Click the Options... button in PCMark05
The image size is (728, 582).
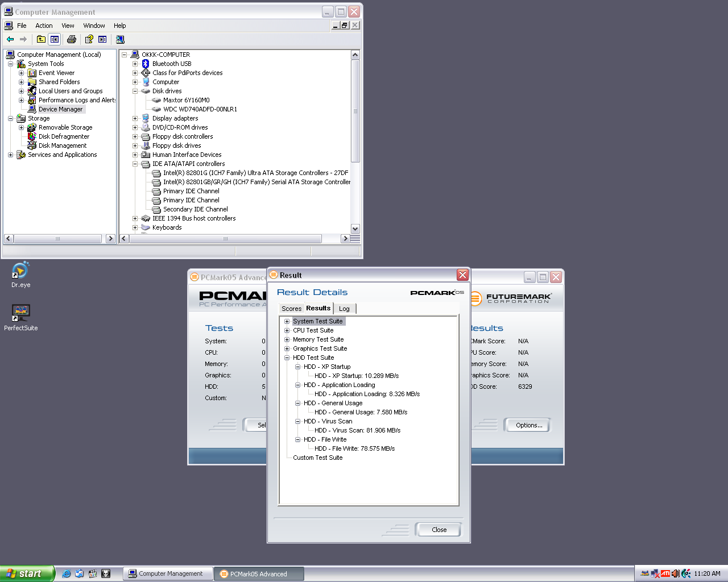pyautogui.click(x=528, y=425)
